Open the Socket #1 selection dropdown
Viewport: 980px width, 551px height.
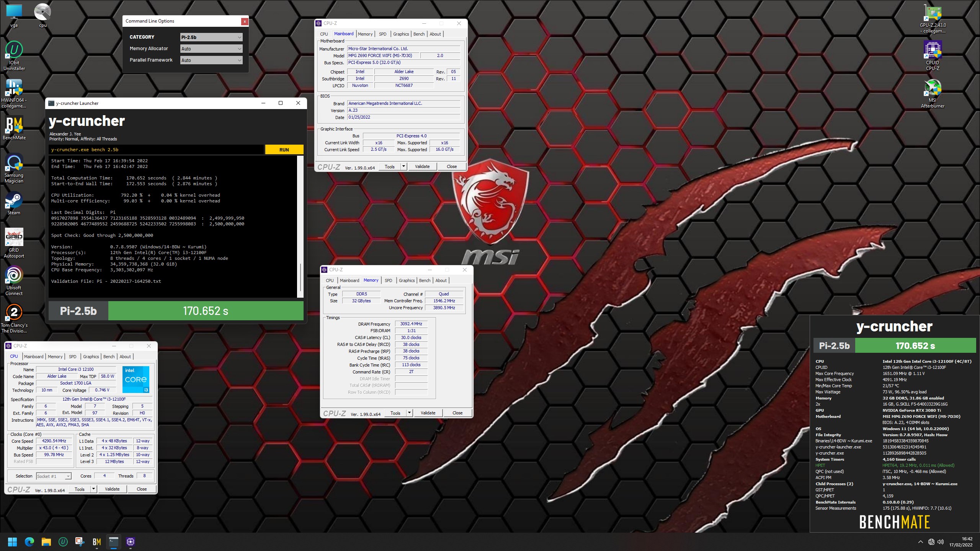[54, 476]
